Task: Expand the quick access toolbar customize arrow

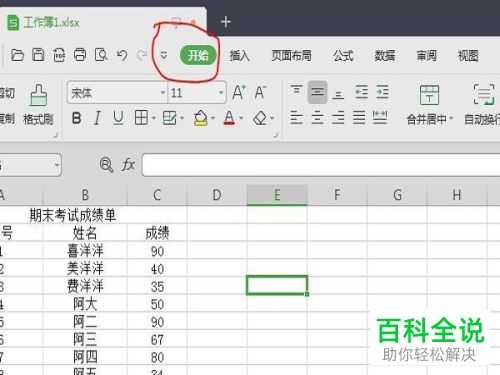Action: tap(163, 55)
